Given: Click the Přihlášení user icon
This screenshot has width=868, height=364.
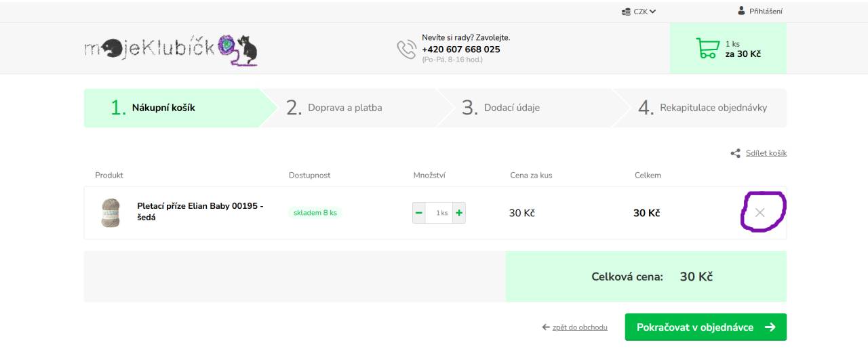Looking at the screenshot, I should pos(741,11).
